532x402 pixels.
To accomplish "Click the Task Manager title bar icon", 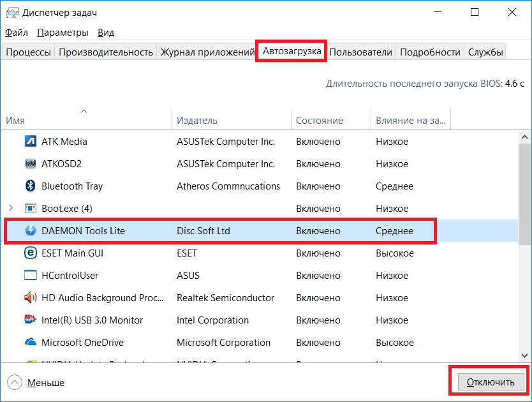I will click(x=13, y=13).
